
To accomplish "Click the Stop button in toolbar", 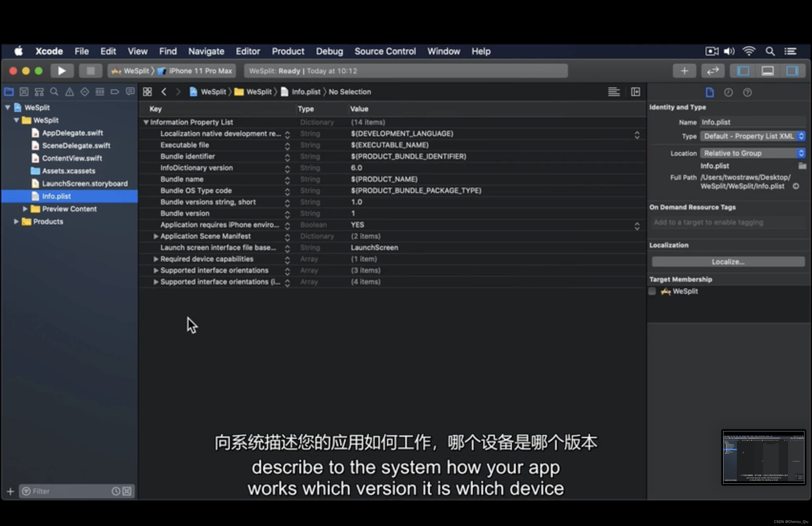I will tap(90, 71).
